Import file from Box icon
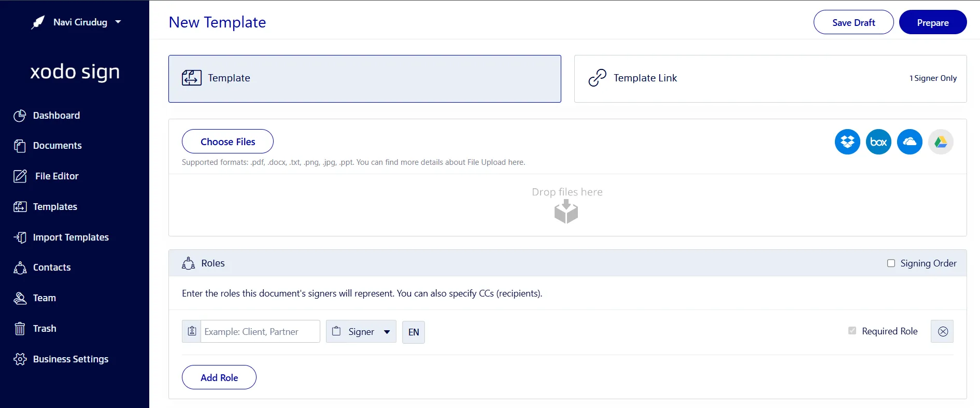Viewport: 980px width, 408px height. (878, 142)
